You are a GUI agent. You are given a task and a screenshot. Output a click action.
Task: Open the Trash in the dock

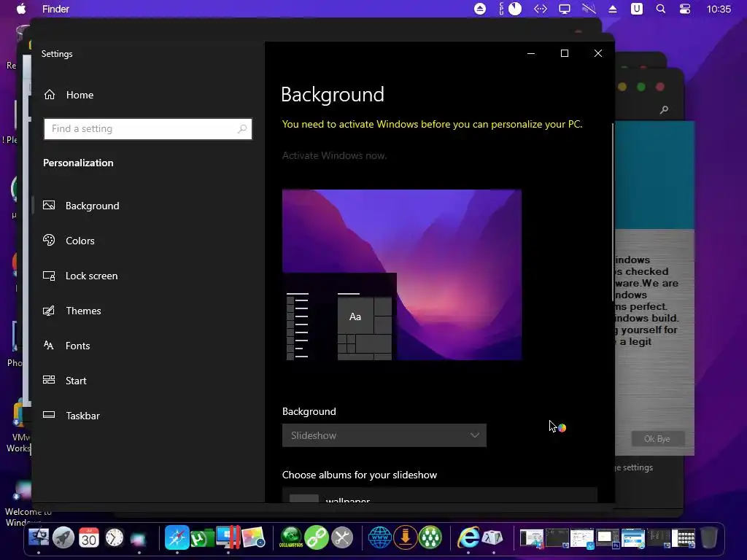pos(709,537)
